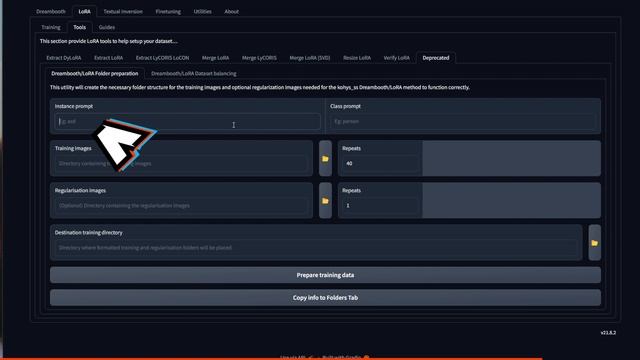Open the Extract LoRA tool tab

(x=108, y=58)
